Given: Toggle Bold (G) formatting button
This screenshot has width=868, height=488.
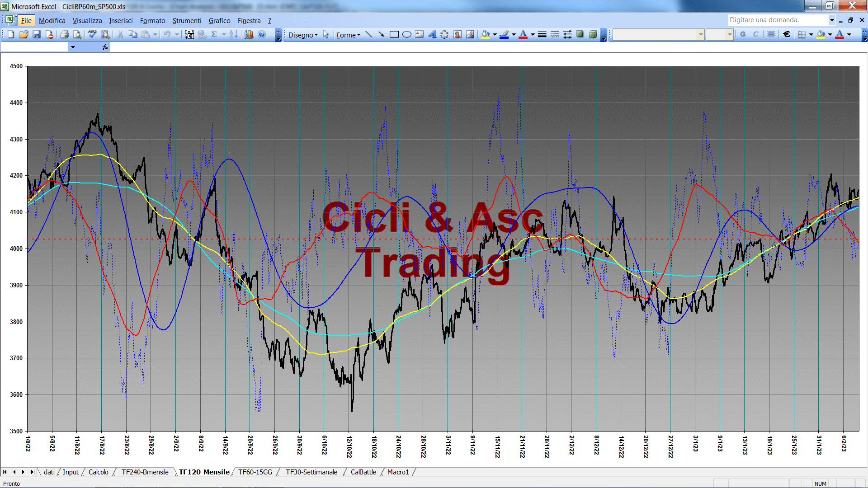Looking at the screenshot, I should (743, 34).
